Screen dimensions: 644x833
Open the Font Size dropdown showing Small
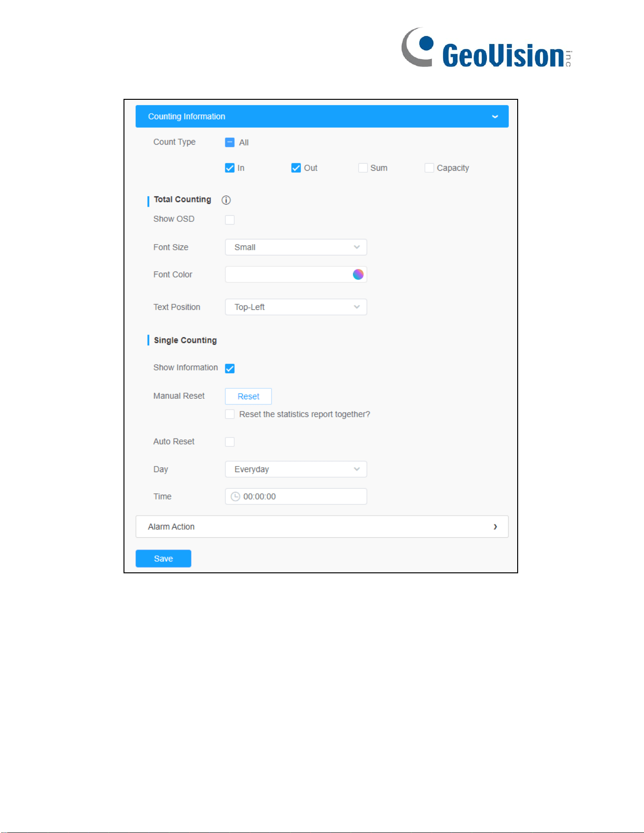point(296,247)
